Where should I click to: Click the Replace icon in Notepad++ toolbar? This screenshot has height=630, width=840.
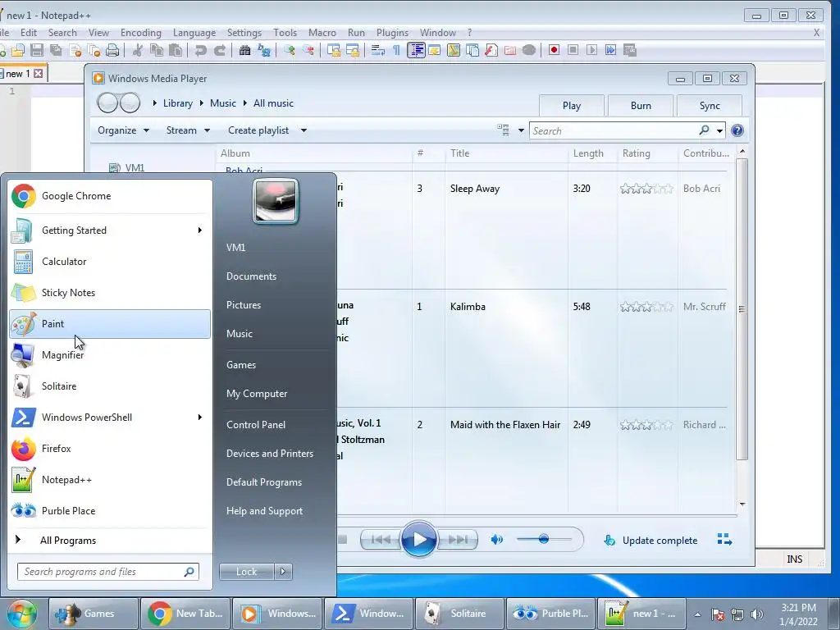(x=264, y=50)
